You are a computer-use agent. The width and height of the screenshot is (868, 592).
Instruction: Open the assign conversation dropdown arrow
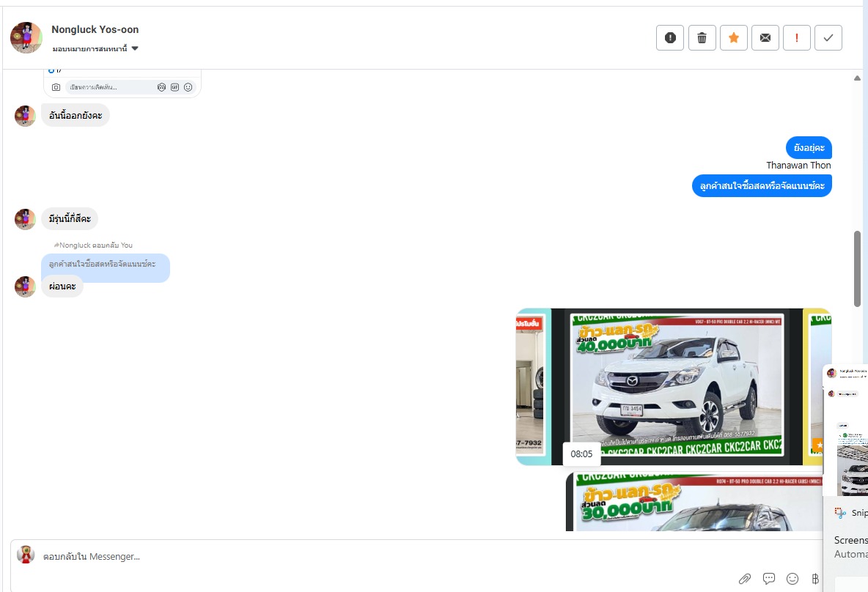click(x=134, y=48)
